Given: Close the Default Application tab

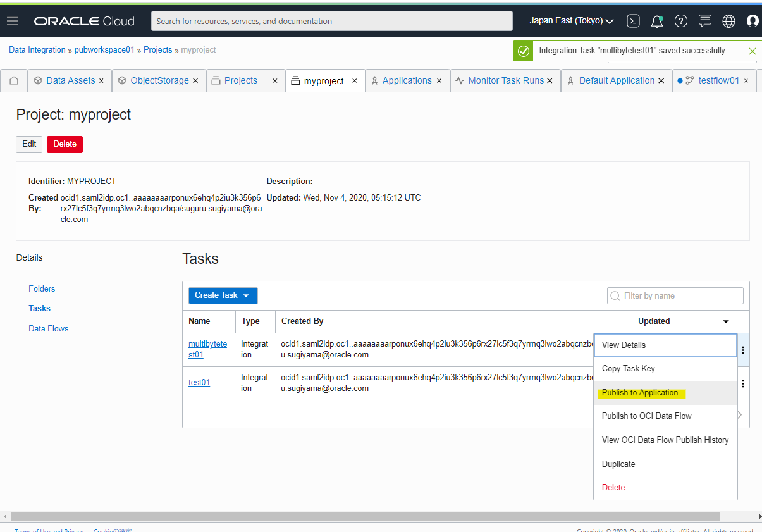Looking at the screenshot, I should [661, 81].
